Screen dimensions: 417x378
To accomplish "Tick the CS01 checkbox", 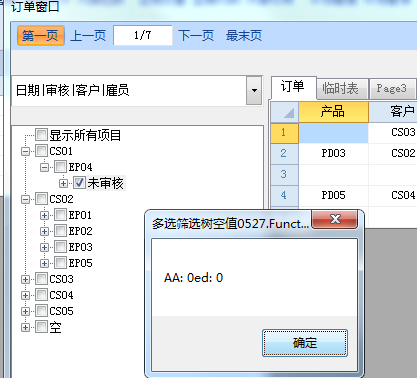I will [x=41, y=151].
